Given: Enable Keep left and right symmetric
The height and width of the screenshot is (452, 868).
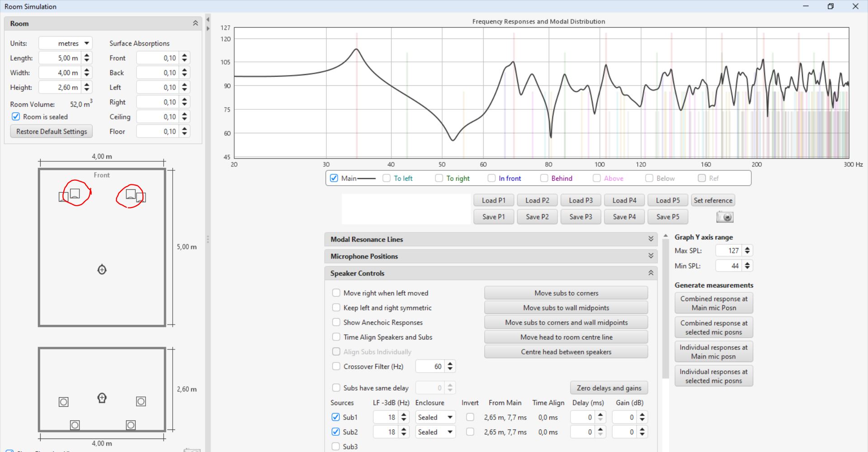Looking at the screenshot, I should (336, 308).
